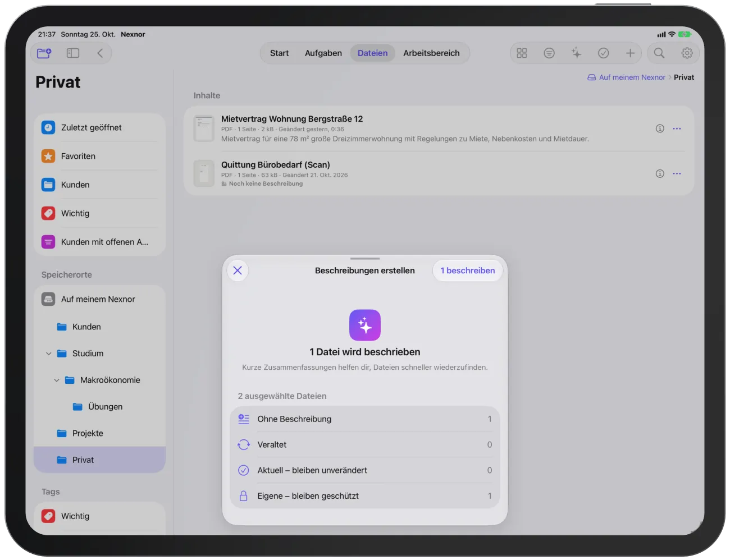
Task: Click the dialog drag handle at top
Action: tap(365, 259)
